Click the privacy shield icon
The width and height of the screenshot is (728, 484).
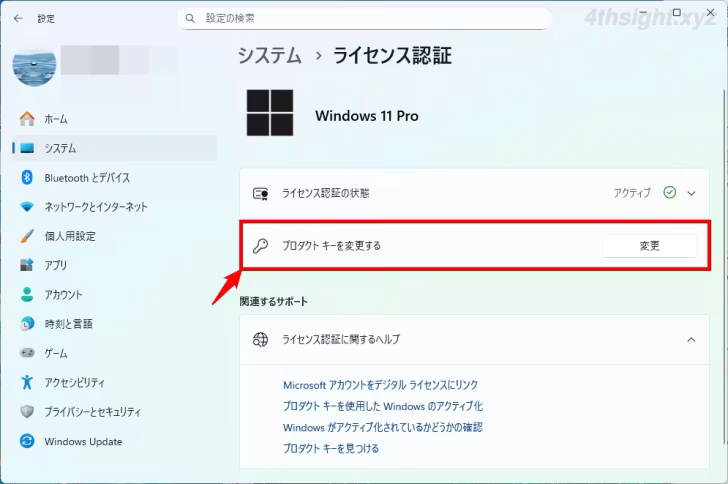pyautogui.click(x=27, y=412)
